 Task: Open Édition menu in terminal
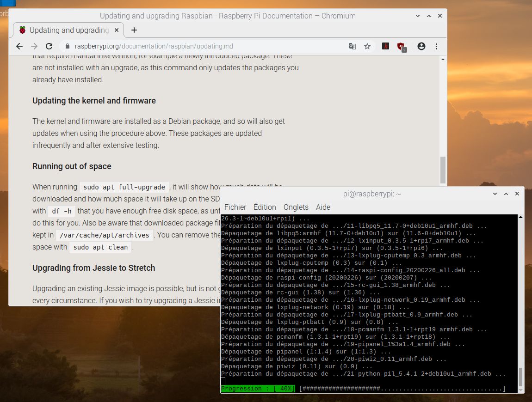tap(265, 207)
